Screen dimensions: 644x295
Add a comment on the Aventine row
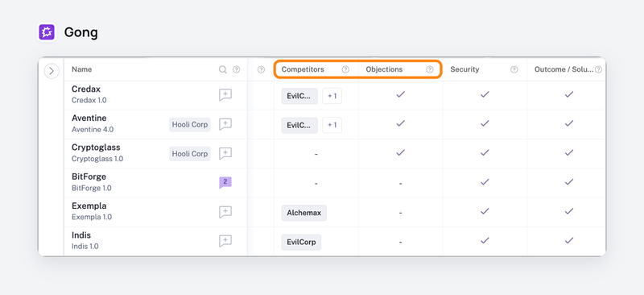pyautogui.click(x=225, y=124)
